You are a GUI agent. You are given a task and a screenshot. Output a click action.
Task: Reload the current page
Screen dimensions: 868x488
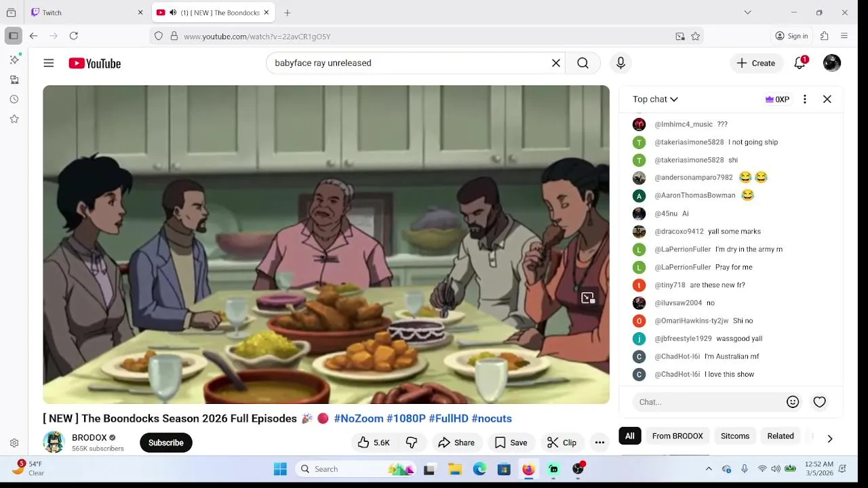click(x=74, y=36)
